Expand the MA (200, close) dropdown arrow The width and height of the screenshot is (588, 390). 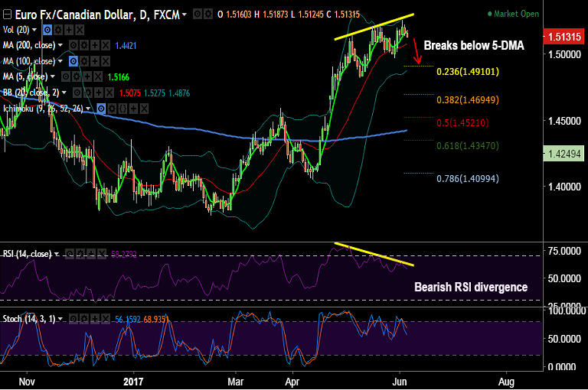point(60,45)
